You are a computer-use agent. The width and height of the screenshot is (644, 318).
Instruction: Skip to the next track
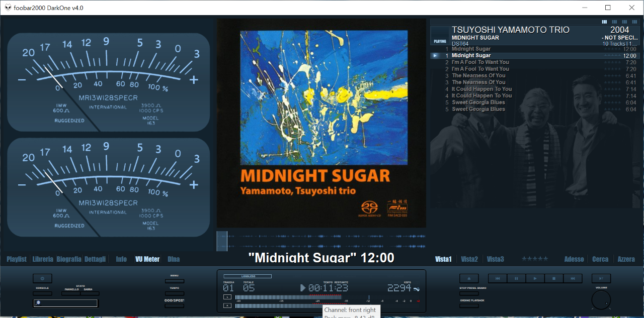tap(573, 278)
